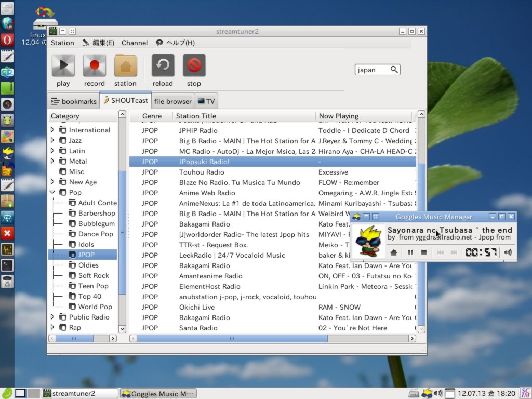The height and width of the screenshot is (399, 532).
Task: Select the Santa Radio station
Action: pyautogui.click(x=272, y=328)
